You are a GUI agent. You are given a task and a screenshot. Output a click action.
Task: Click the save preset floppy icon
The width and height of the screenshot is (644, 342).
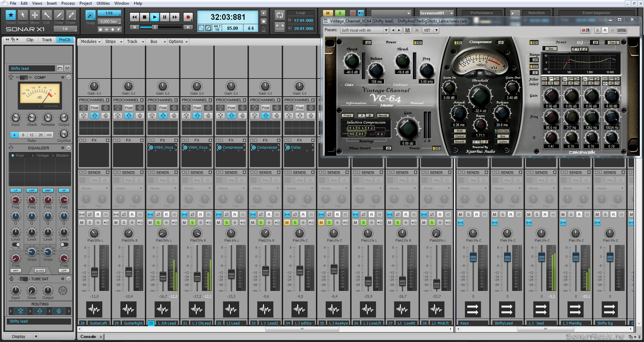408,30
